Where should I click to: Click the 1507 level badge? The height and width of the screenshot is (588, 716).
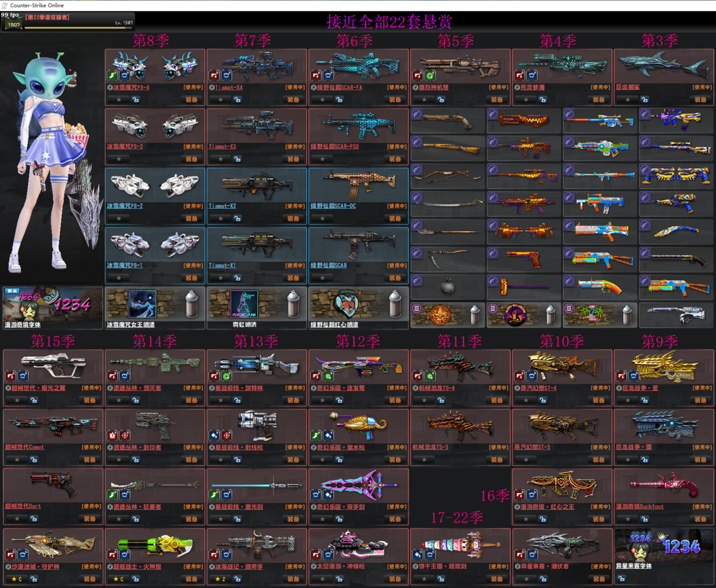click(13, 24)
